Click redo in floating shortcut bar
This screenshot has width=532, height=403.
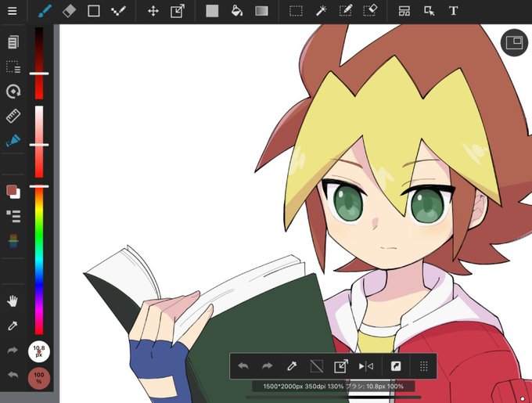click(268, 366)
